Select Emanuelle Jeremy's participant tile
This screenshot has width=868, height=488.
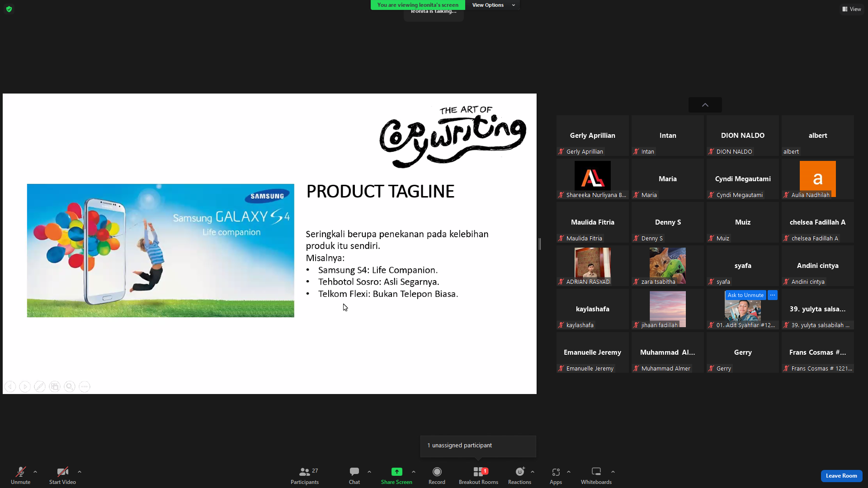(593, 352)
